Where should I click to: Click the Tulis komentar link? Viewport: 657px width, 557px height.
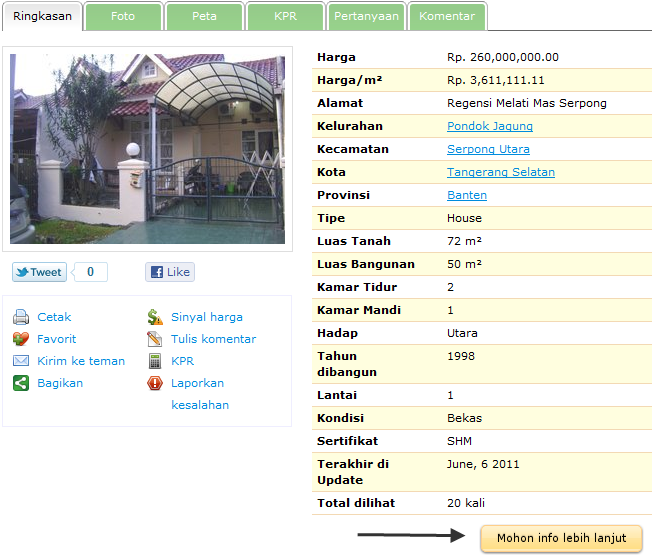coord(213,339)
